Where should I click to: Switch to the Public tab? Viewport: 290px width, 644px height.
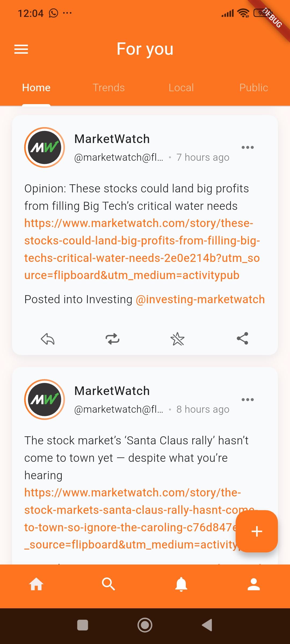coord(254,88)
